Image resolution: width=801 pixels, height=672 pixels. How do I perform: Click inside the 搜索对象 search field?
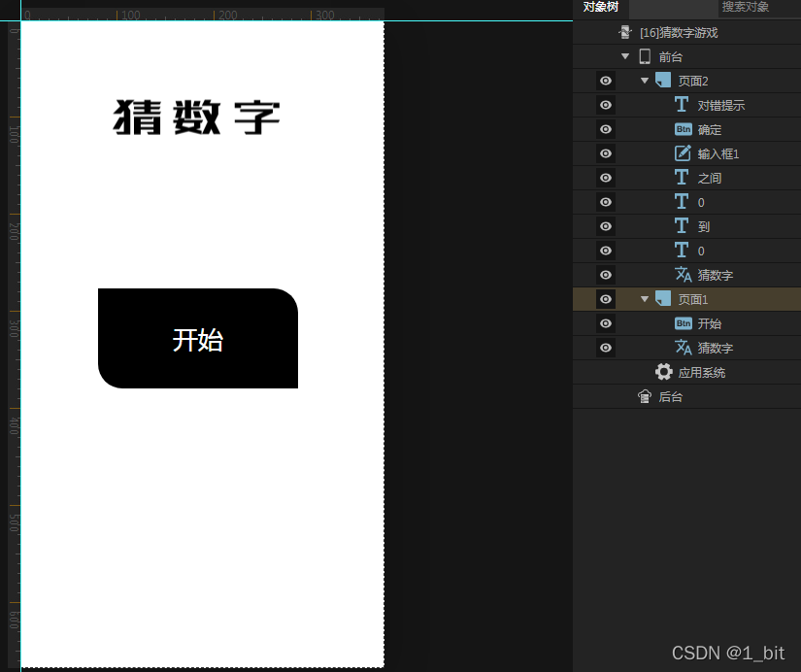pos(746,8)
